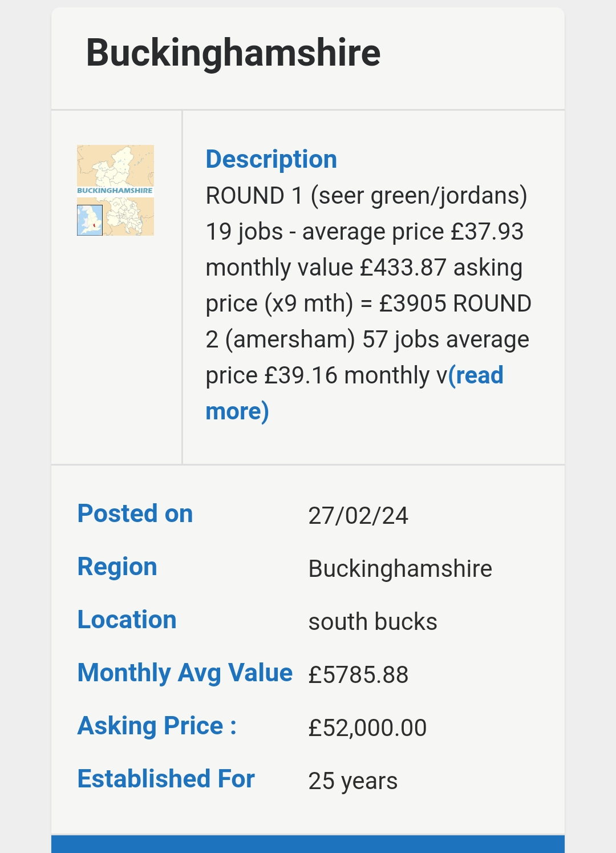Screen dimensions: 616x853
Task: Select the Established For label
Action: [x=166, y=779]
